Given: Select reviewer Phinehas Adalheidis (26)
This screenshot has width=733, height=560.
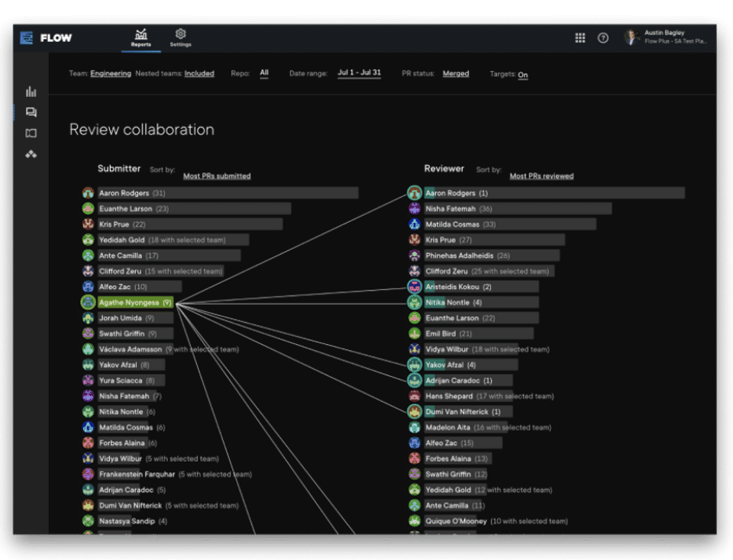Looking at the screenshot, I should coord(492,256).
